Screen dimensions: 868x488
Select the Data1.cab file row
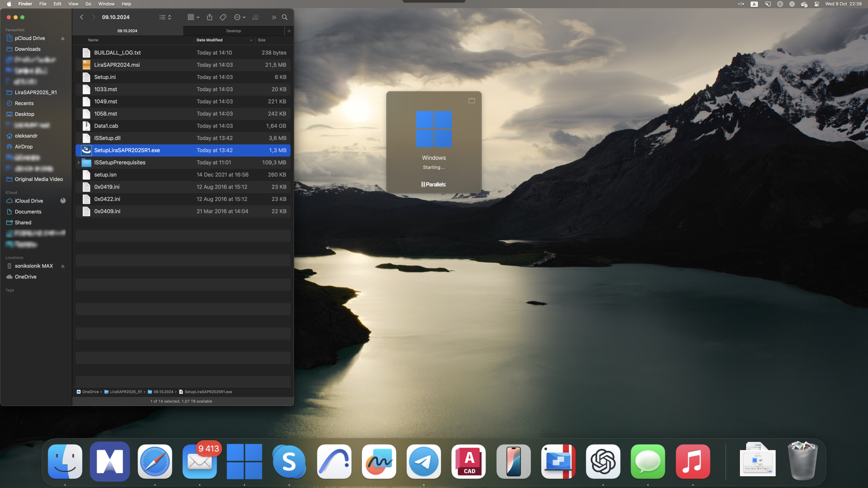(x=182, y=126)
